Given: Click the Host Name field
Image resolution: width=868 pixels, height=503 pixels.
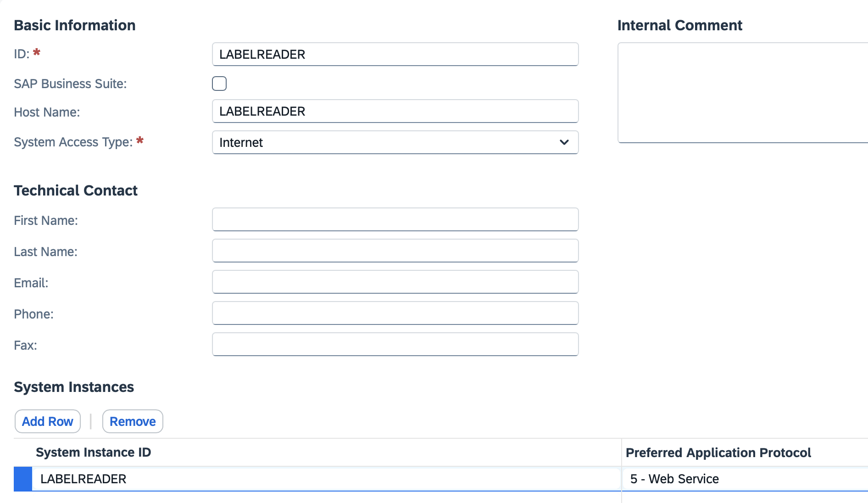Looking at the screenshot, I should click(395, 111).
